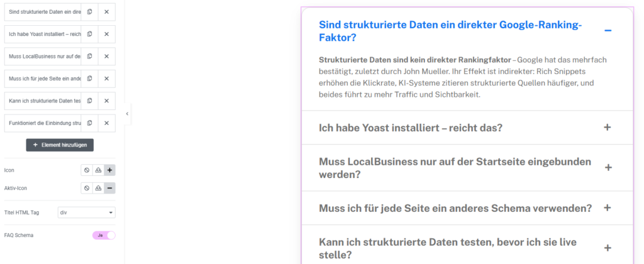This screenshot has width=644, height=264.
Task: Duplicate the 'Muss LocalBusiness nur auf' item
Action: coord(89,56)
